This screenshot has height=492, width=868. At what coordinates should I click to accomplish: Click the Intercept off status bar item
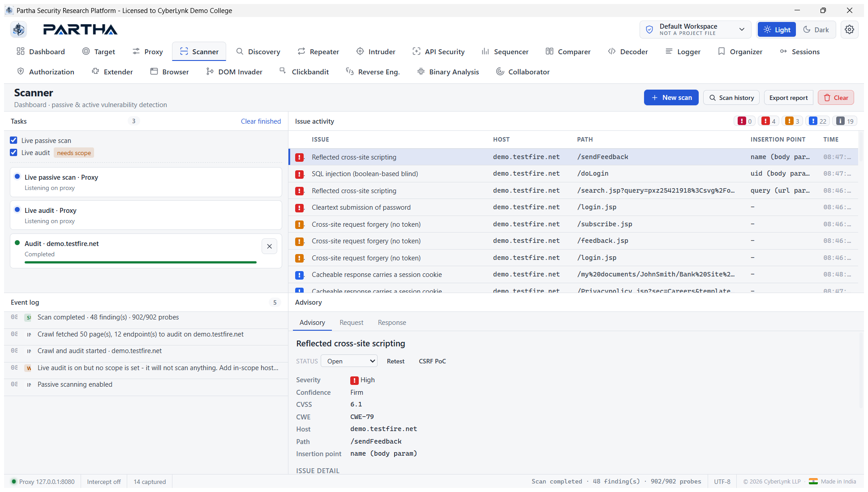click(104, 482)
